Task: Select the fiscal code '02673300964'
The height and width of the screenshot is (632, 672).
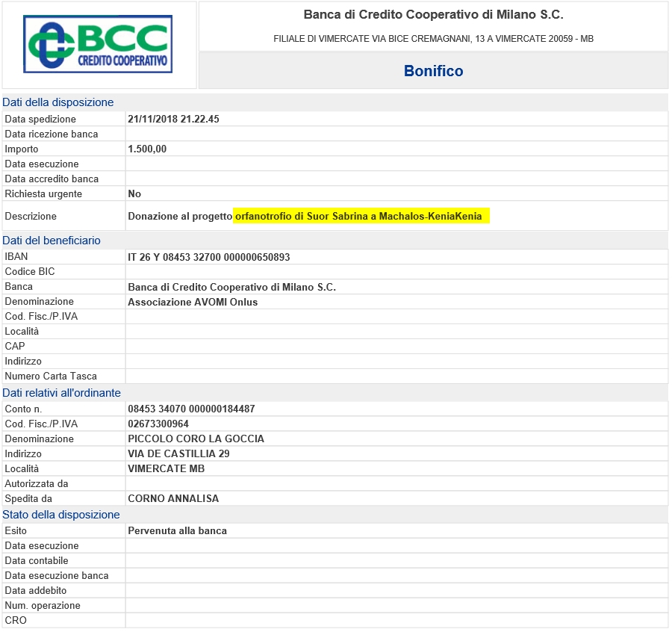Action: [158, 424]
